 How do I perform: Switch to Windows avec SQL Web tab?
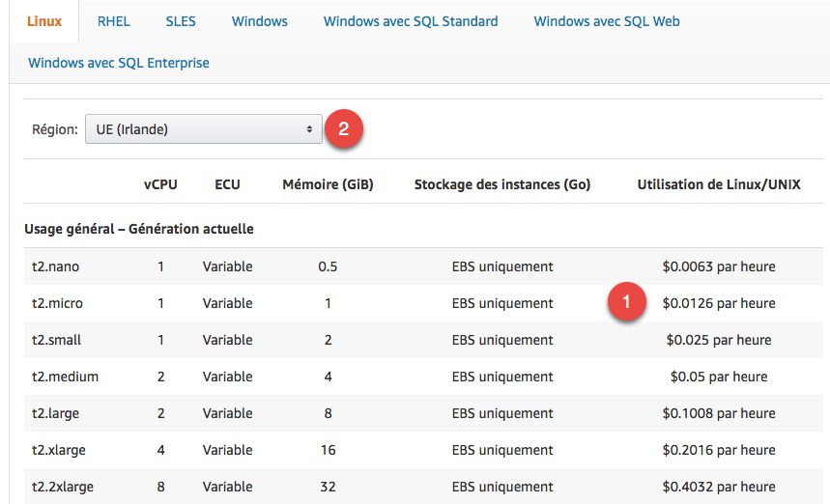[607, 21]
